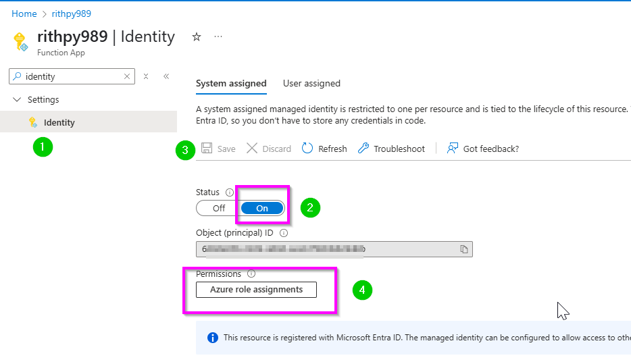Focus the identity search box
Screen dimensions: 631x364
click(x=72, y=76)
